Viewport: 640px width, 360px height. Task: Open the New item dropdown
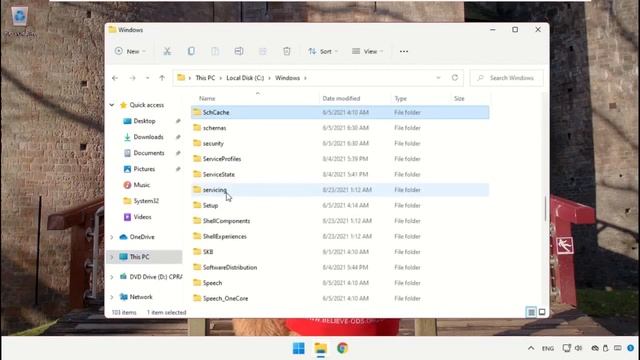tap(130, 51)
